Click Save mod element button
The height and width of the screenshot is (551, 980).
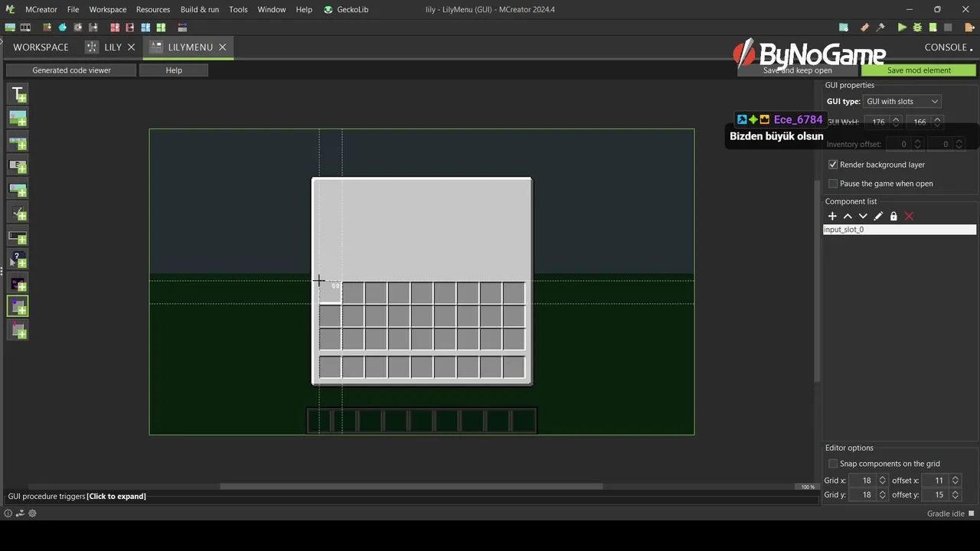919,70
